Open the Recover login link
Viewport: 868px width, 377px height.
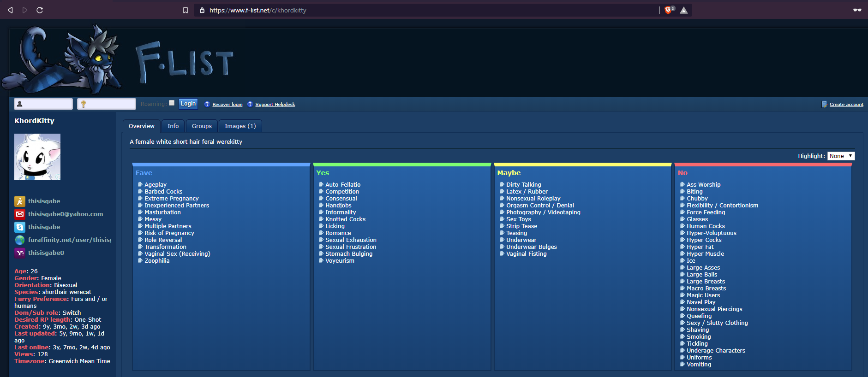tap(227, 105)
